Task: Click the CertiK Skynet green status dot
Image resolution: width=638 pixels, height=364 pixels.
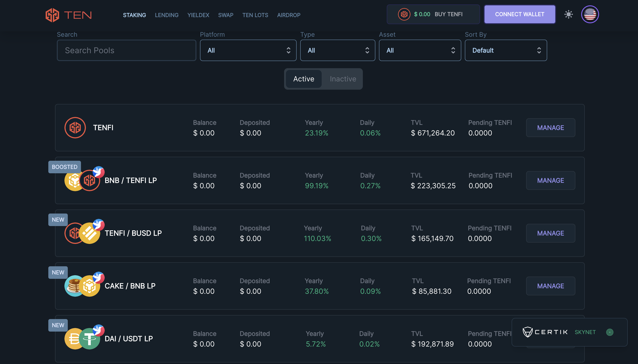Action: pyautogui.click(x=610, y=332)
